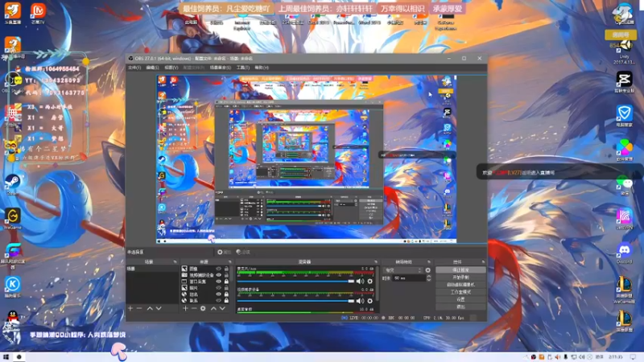Move scene up with the up arrow under 场景 list
This screenshot has width=644, height=362.
click(x=150, y=308)
